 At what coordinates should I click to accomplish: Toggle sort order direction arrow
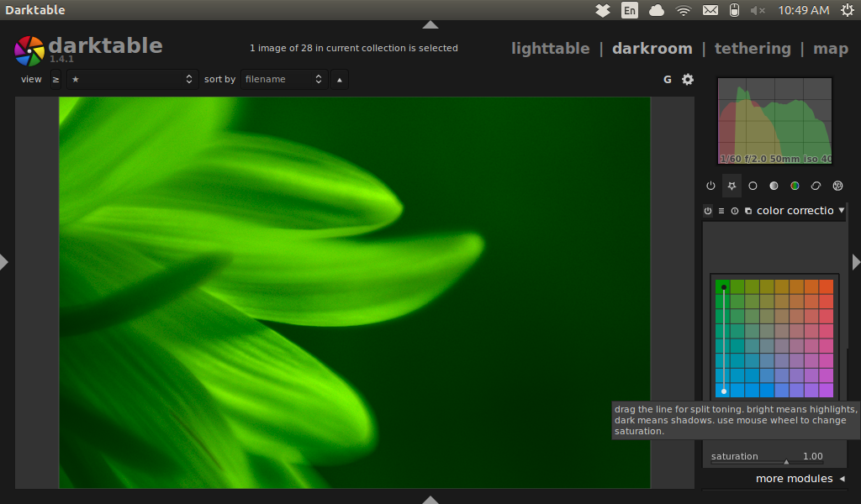(340, 80)
